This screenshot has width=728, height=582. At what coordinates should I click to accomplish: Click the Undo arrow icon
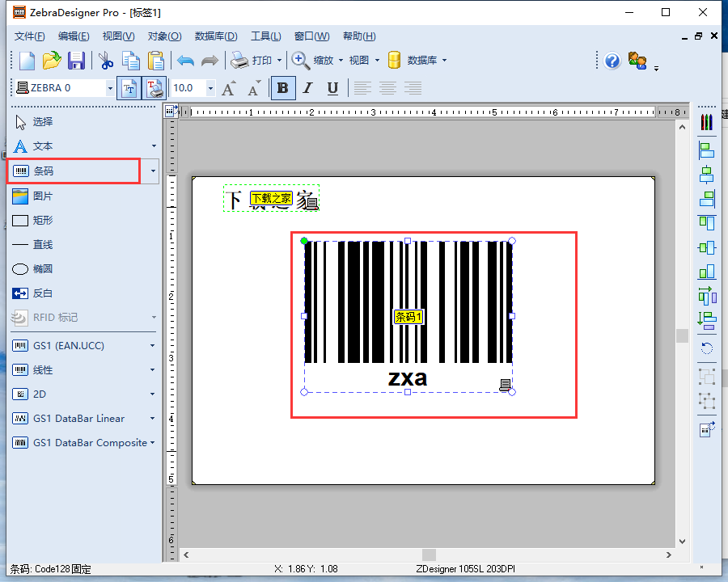185,61
